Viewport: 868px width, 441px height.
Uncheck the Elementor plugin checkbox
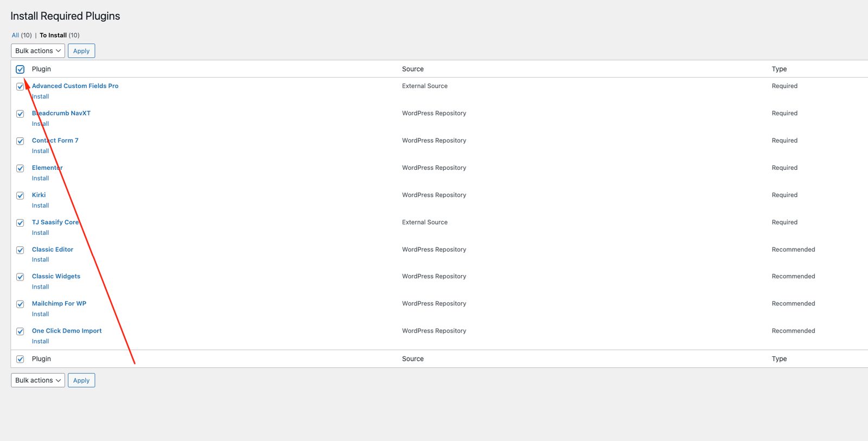(20, 168)
